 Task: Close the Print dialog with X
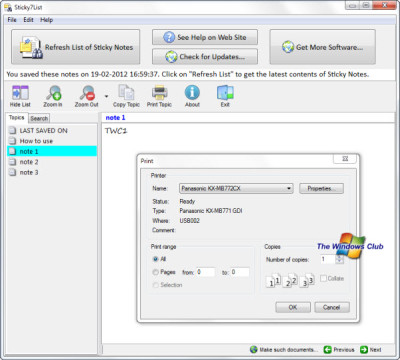point(345,159)
